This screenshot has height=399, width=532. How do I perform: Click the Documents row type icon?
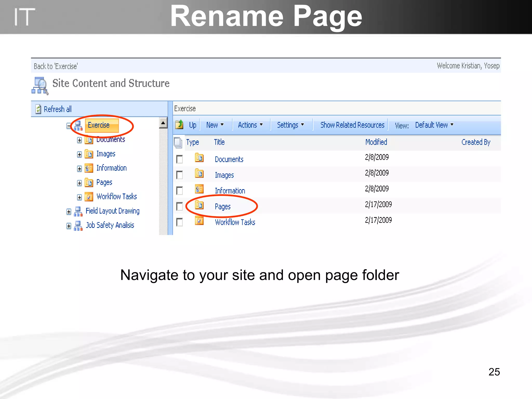tap(199, 158)
